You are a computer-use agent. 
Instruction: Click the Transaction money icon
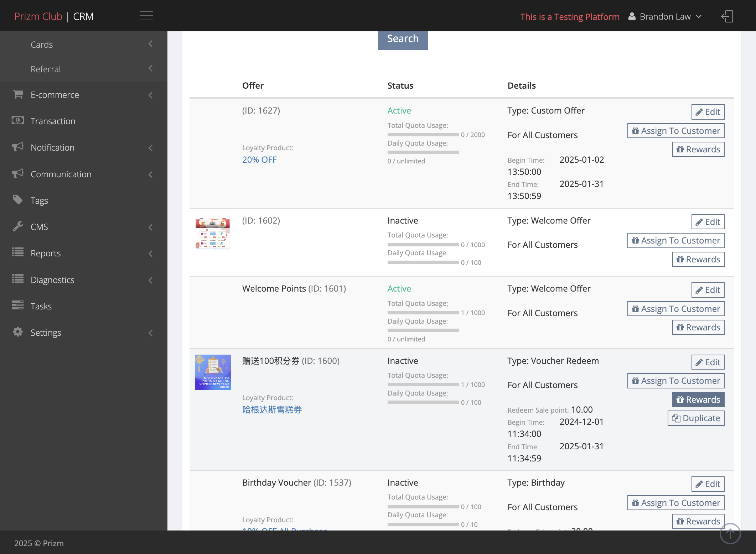[x=18, y=120]
